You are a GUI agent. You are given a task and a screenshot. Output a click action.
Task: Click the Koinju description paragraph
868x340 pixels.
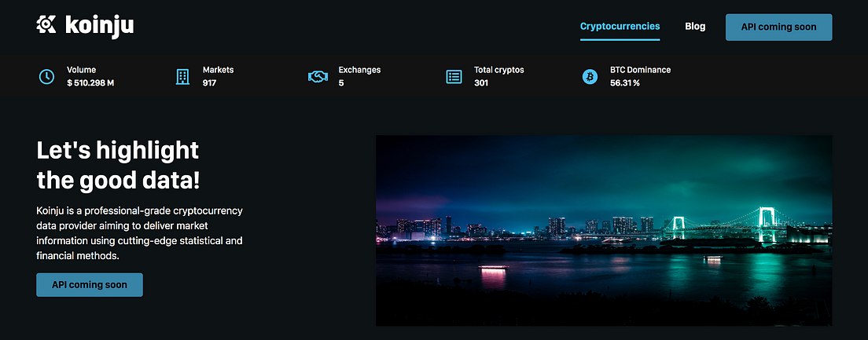pos(139,234)
